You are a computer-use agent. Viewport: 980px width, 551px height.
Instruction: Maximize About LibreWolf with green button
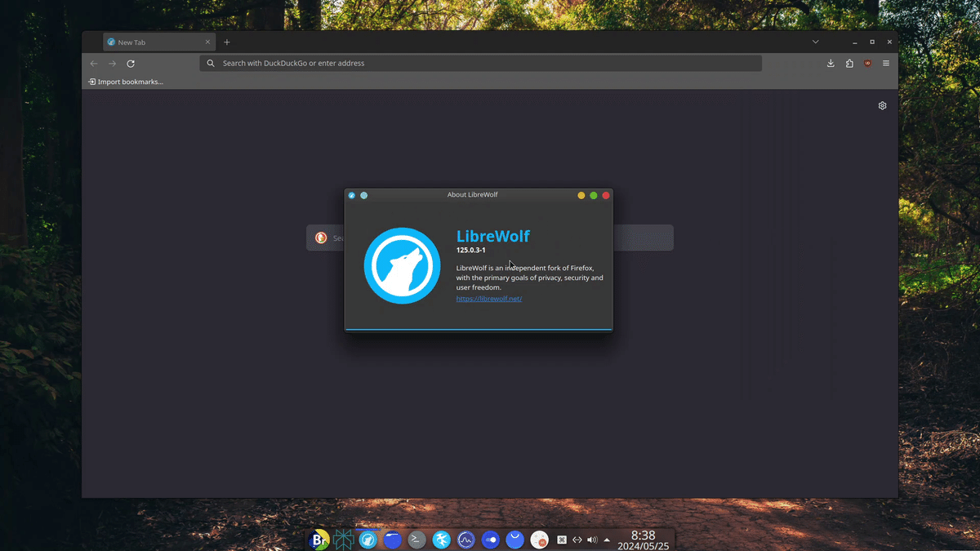(x=594, y=195)
